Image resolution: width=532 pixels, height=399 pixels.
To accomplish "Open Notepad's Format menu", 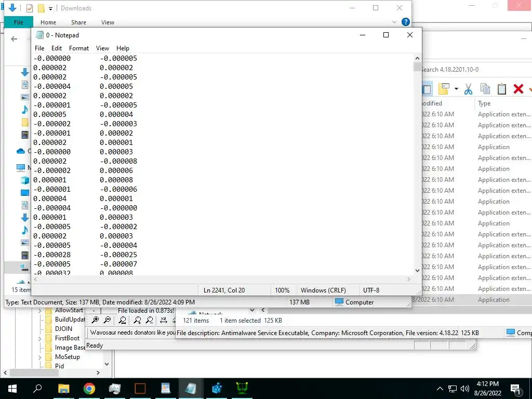I will pyautogui.click(x=79, y=48).
